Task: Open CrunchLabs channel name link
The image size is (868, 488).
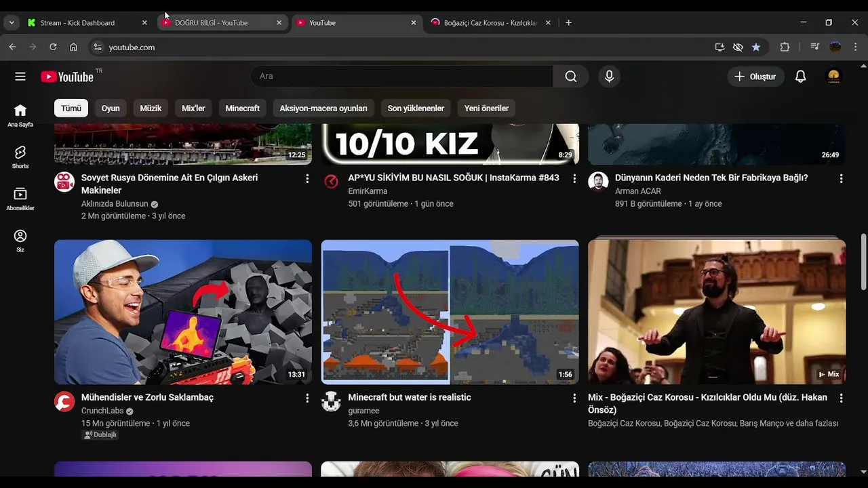Action: point(102,411)
